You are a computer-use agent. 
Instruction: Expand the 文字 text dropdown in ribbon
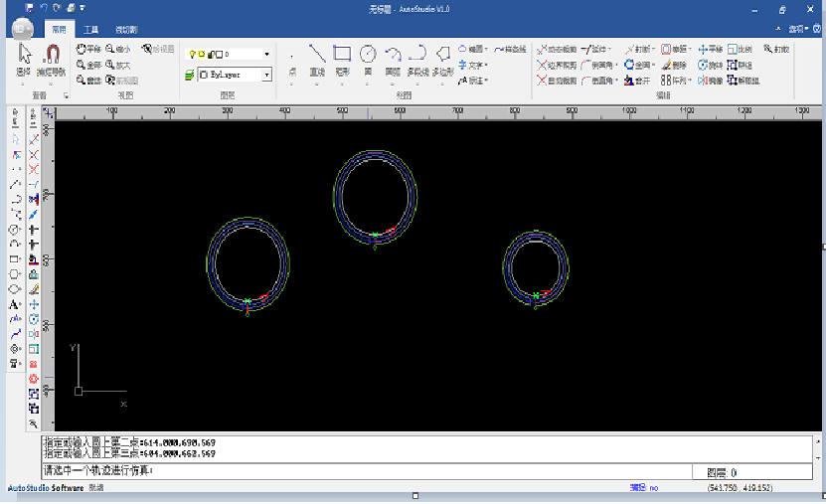[x=486, y=65]
